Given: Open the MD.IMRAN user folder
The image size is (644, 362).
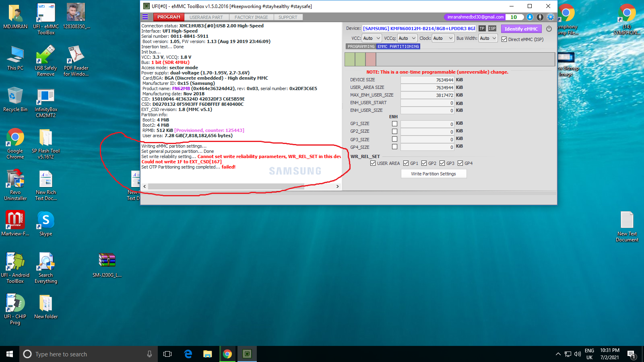Looking at the screenshot, I should (x=15, y=16).
